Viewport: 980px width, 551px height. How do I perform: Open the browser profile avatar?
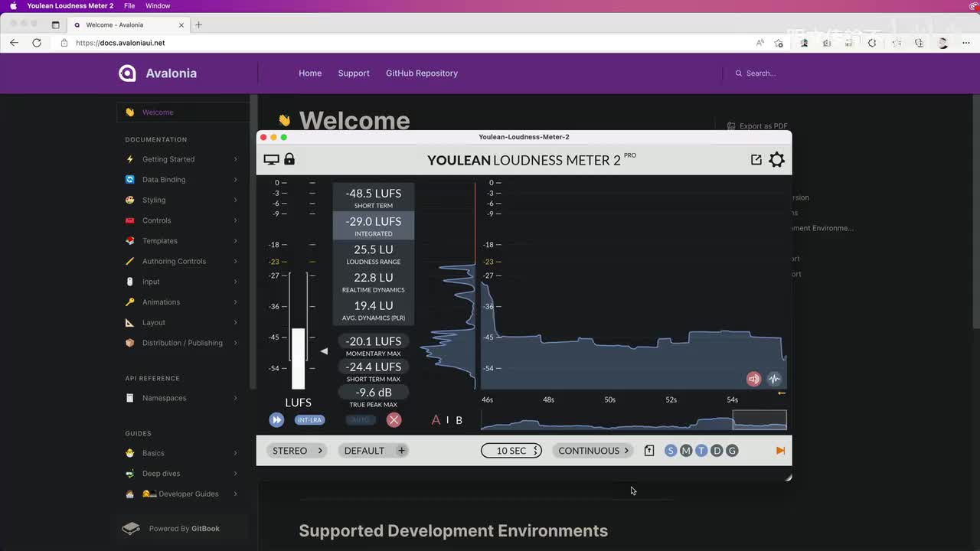942,43
